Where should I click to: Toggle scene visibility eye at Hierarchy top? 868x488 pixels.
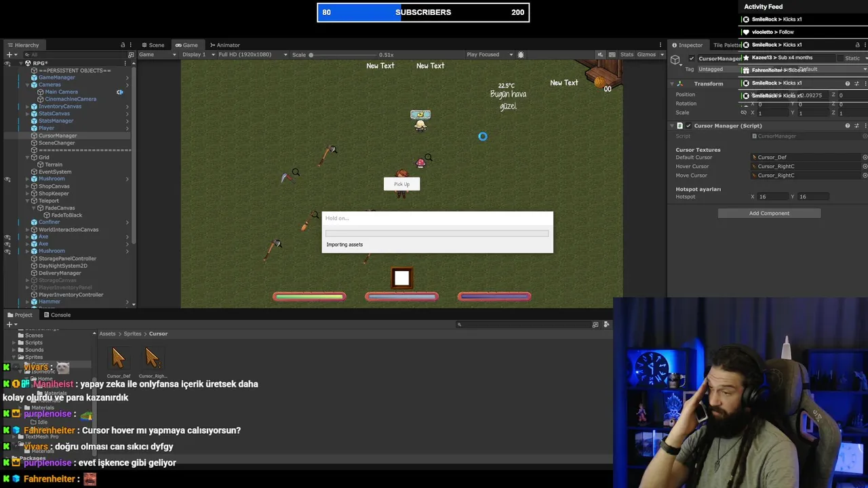[x=7, y=63]
